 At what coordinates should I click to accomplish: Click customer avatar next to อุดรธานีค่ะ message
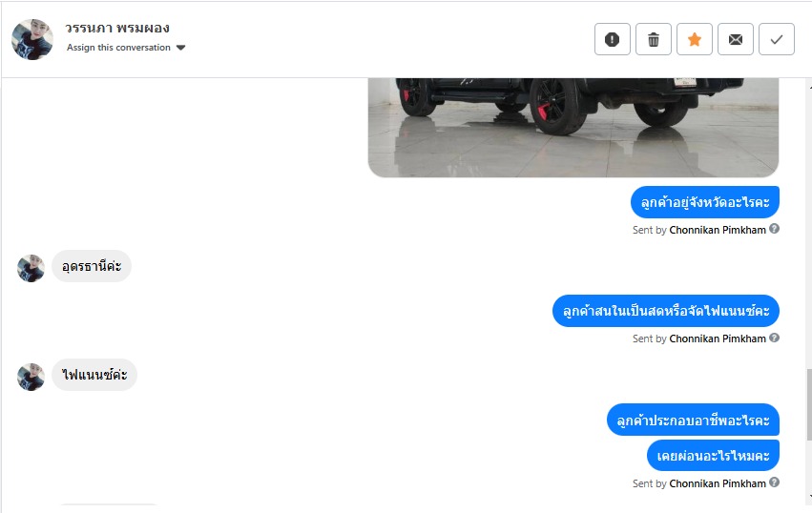pos(31,268)
